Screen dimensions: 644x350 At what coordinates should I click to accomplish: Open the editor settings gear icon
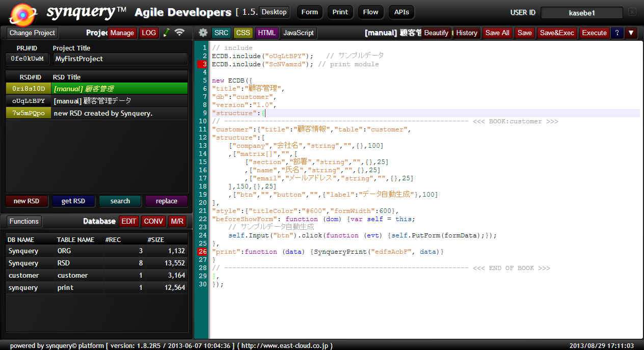(x=203, y=33)
